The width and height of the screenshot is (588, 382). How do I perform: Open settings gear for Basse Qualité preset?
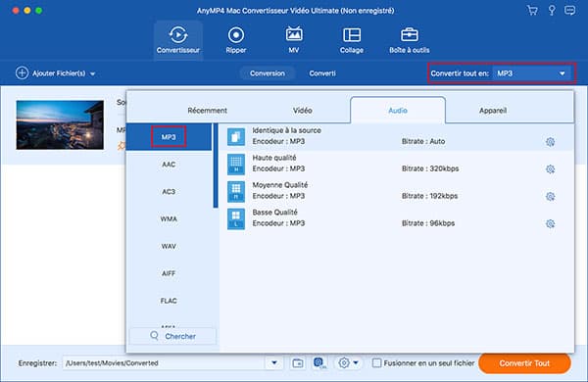550,223
